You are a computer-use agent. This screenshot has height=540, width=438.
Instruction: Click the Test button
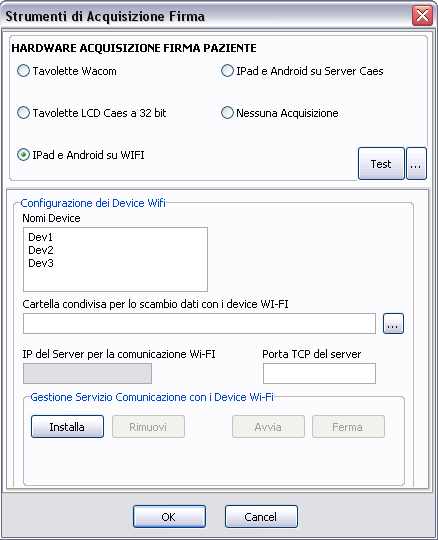381,164
